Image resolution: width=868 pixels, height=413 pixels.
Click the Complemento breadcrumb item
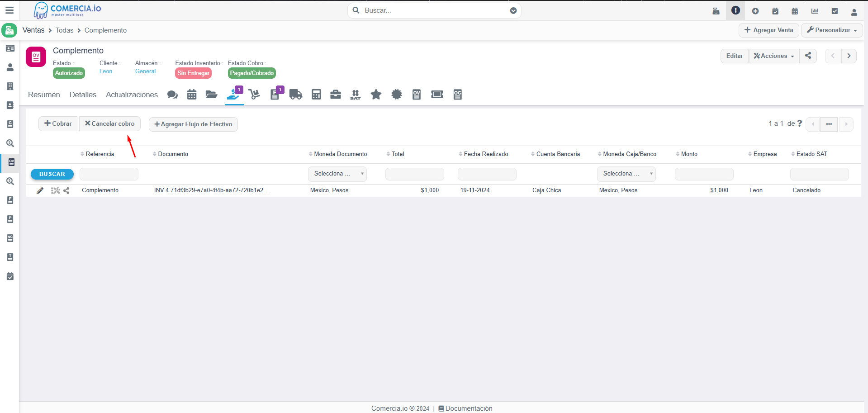click(x=105, y=30)
